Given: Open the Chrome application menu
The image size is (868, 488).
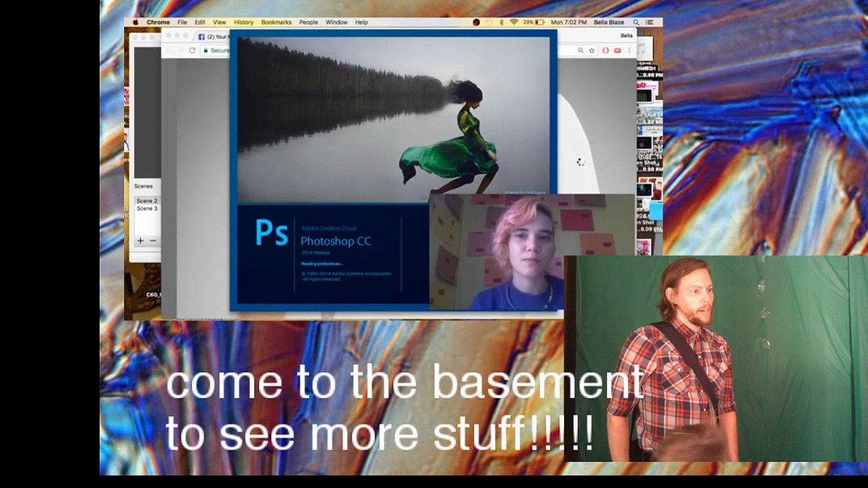Looking at the screenshot, I should coord(159,22).
